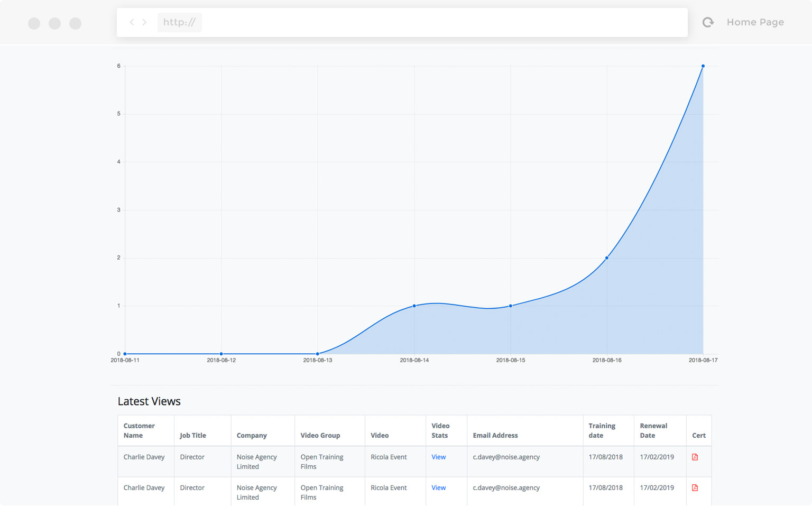
Task: Click the browser back arrow
Action: [132, 22]
